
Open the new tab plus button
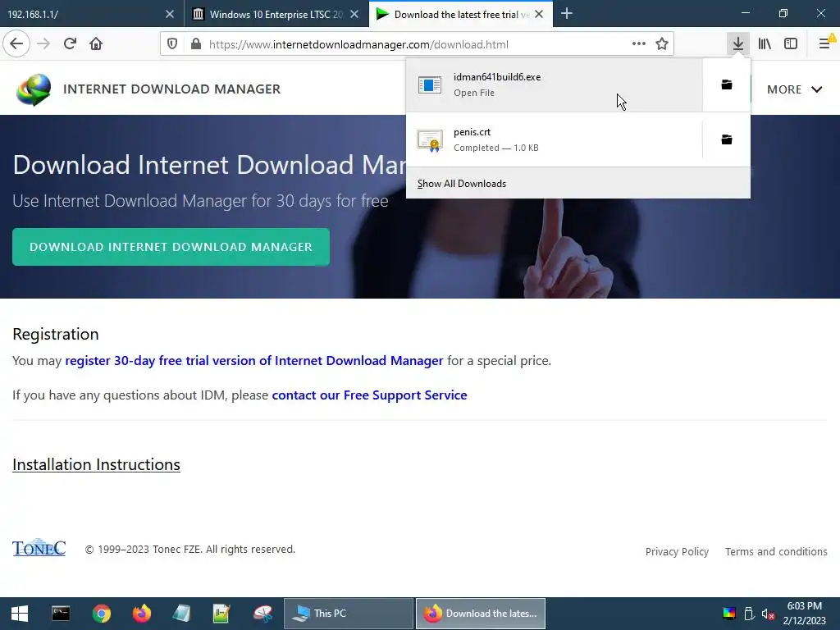566,14
